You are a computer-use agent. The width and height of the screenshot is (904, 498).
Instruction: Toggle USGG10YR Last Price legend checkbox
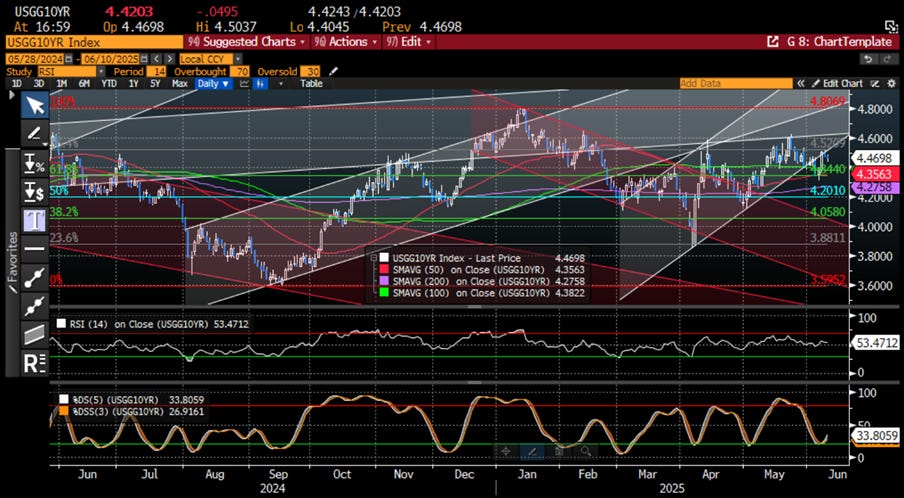point(383,258)
